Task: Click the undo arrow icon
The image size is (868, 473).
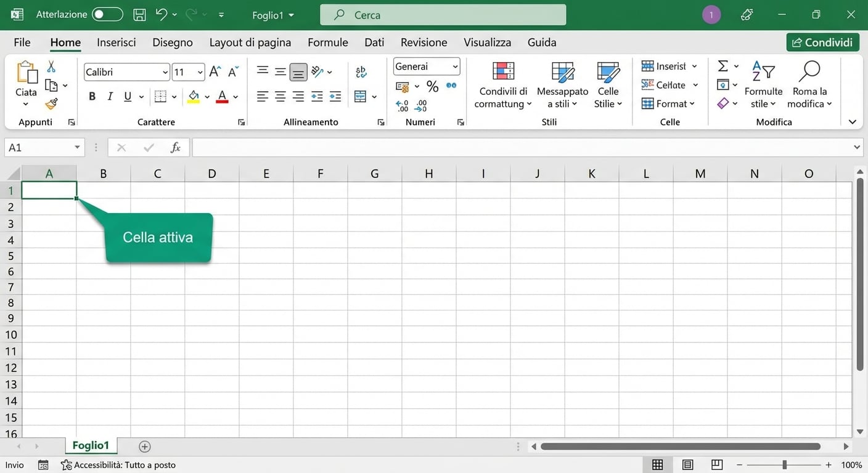Action: pos(161,15)
